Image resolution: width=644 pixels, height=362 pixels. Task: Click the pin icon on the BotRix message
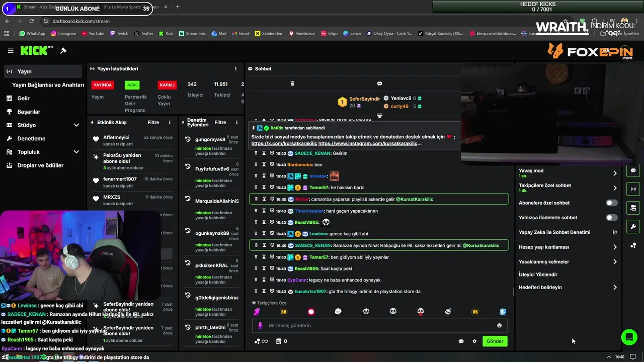[x=254, y=128]
